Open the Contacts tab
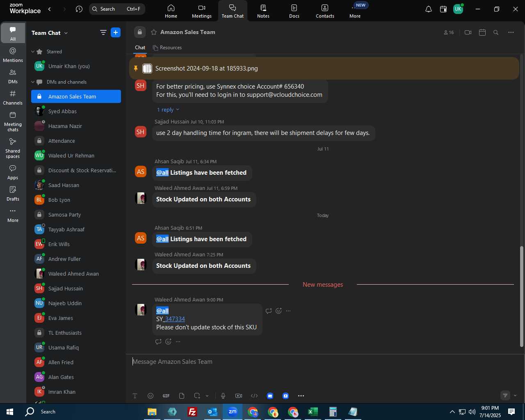This screenshot has width=525, height=420. coord(325,11)
